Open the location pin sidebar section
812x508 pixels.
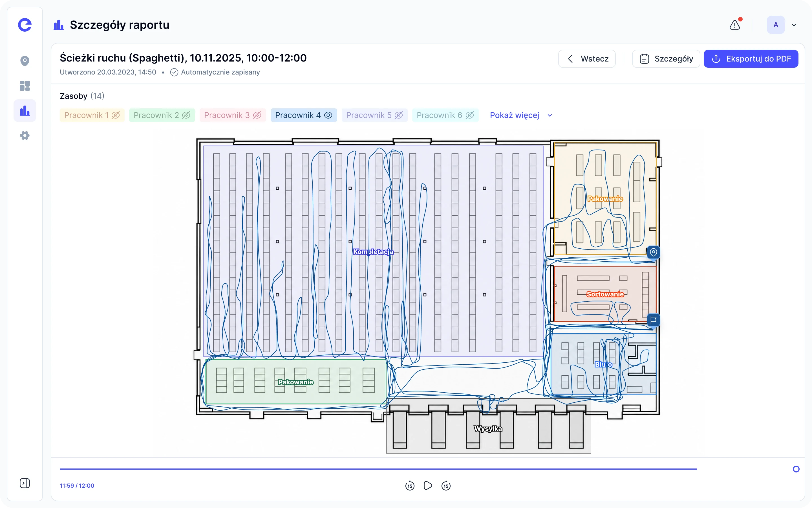pos(25,61)
